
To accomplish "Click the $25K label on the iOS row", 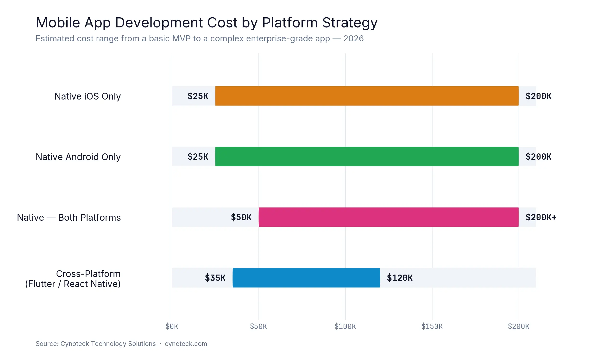I will coord(198,96).
